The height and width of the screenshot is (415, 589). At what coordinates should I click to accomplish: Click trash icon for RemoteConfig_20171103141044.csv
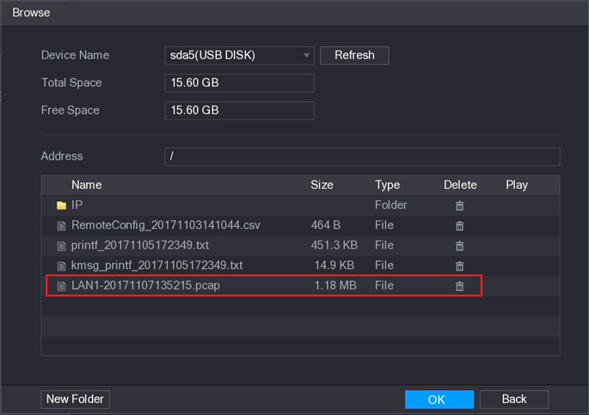pyautogui.click(x=459, y=226)
